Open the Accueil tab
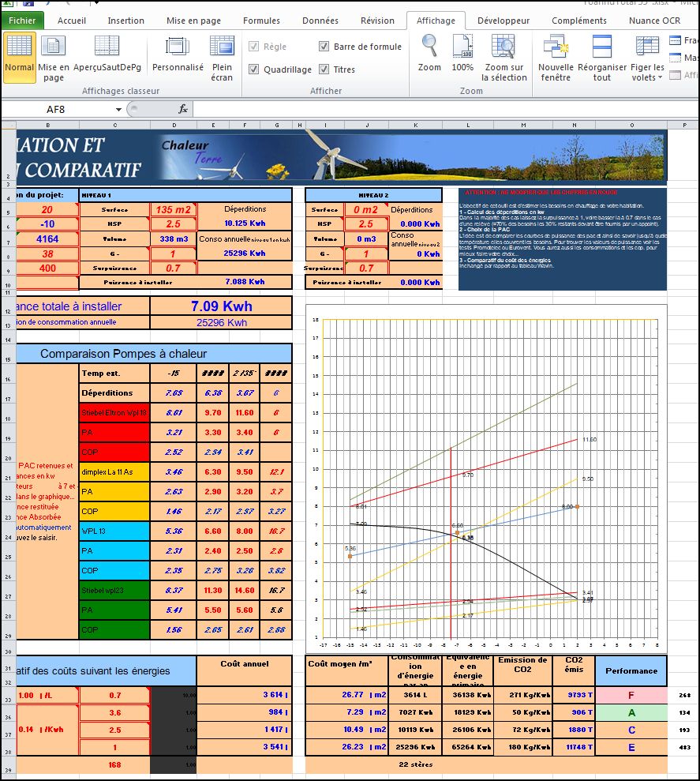The image size is (700, 781). (x=72, y=21)
